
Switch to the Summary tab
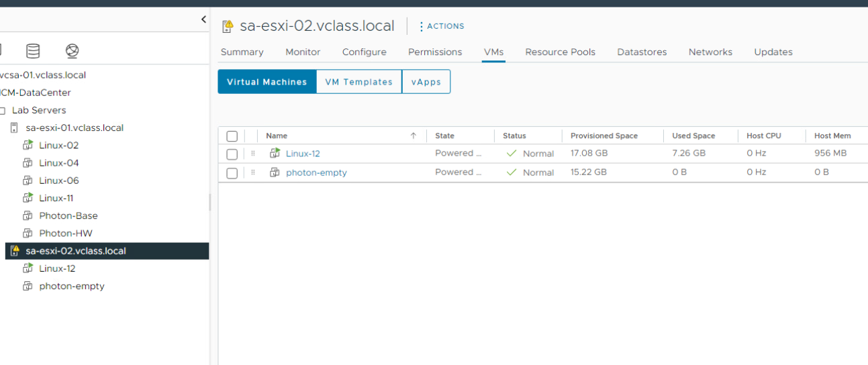[242, 52]
